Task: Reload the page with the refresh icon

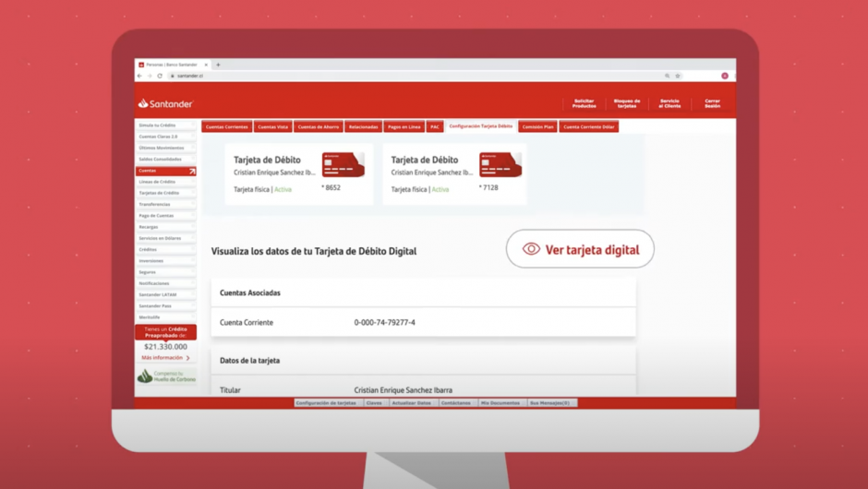Action: (x=160, y=76)
